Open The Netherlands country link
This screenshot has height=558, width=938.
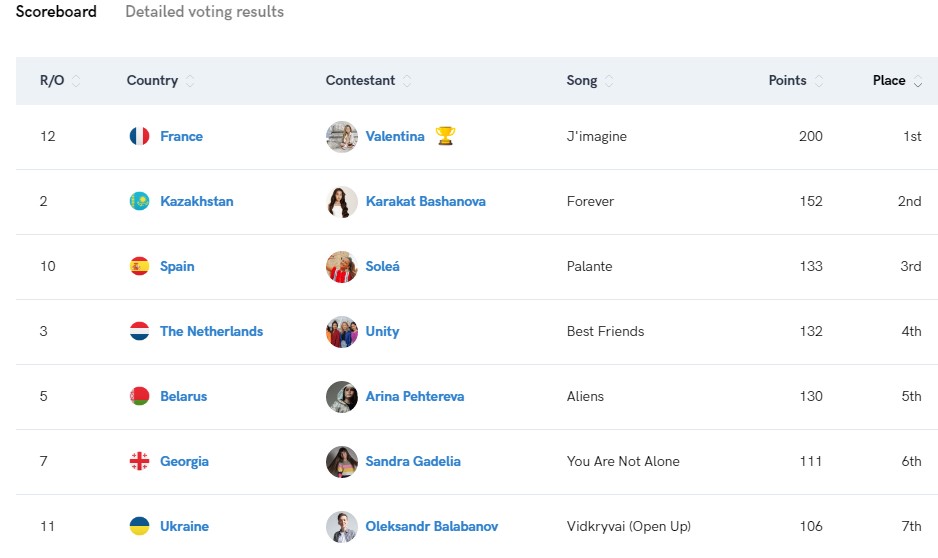pos(211,331)
